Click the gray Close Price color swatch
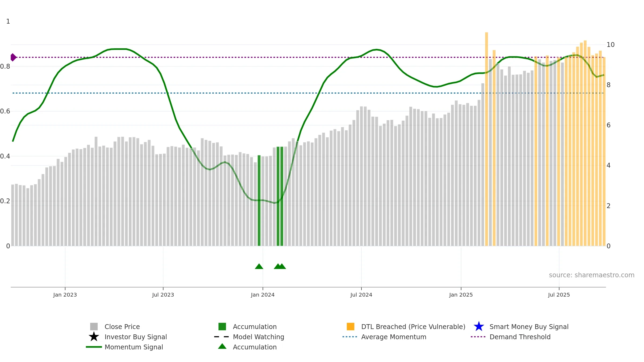 pyautogui.click(x=94, y=327)
